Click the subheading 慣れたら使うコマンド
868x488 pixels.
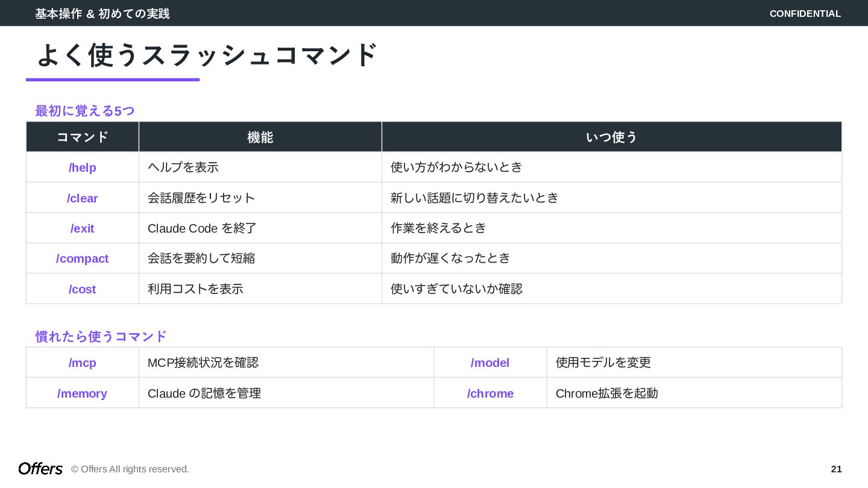101,336
